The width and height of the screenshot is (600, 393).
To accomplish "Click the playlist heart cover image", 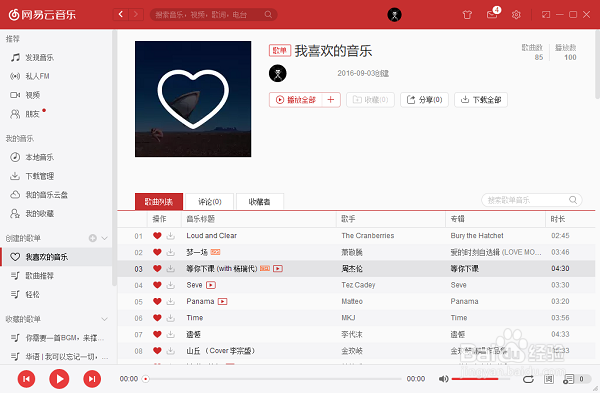I will point(193,99).
